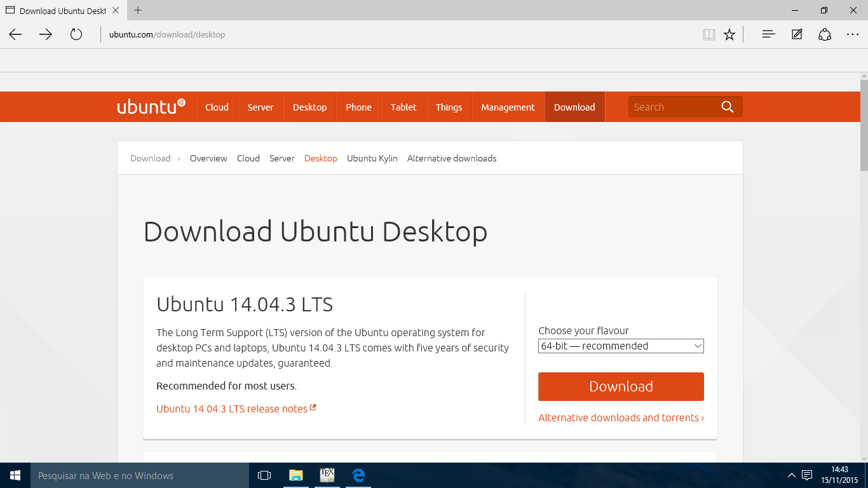
Task: Go to the Server sub-navigation link
Action: coord(282,158)
